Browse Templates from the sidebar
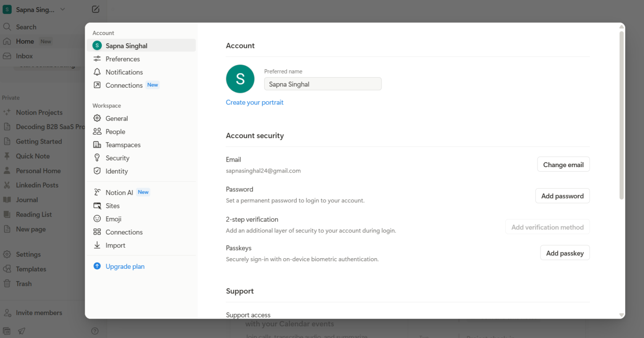Viewport: 644px width, 338px height. coord(31,269)
